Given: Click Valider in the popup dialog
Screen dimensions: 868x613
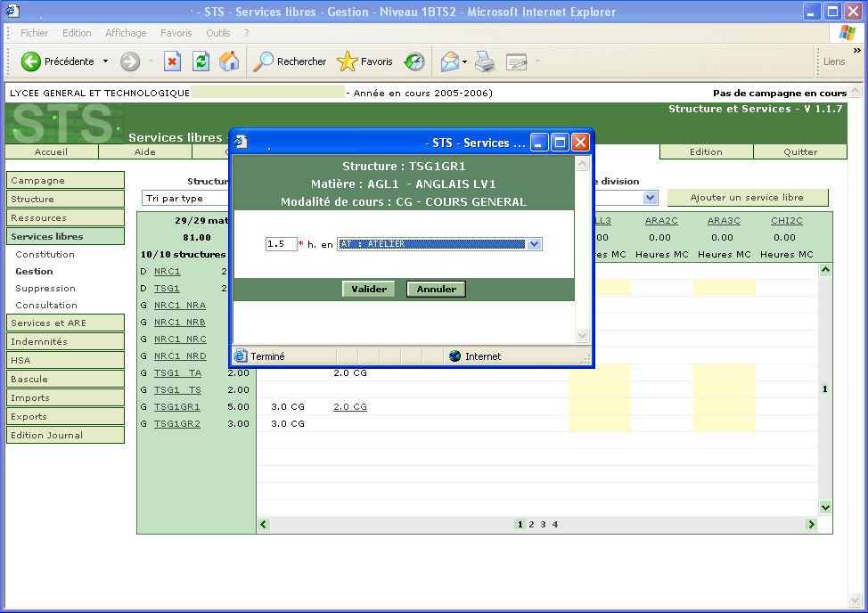Looking at the screenshot, I should click(369, 289).
